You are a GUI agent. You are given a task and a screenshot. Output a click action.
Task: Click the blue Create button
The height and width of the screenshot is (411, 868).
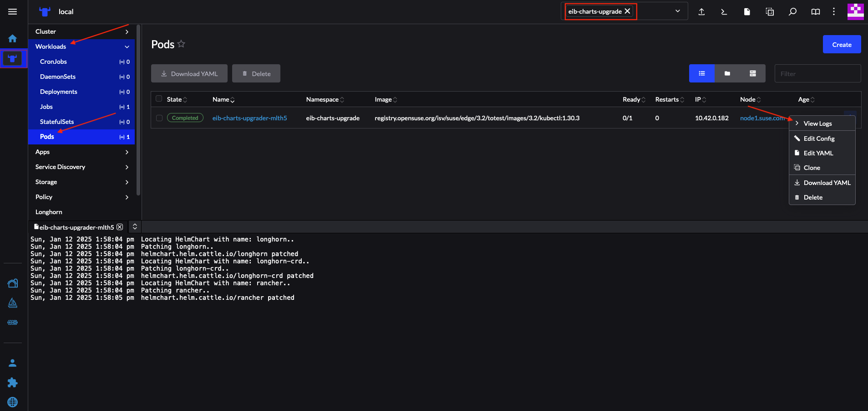tap(842, 44)
